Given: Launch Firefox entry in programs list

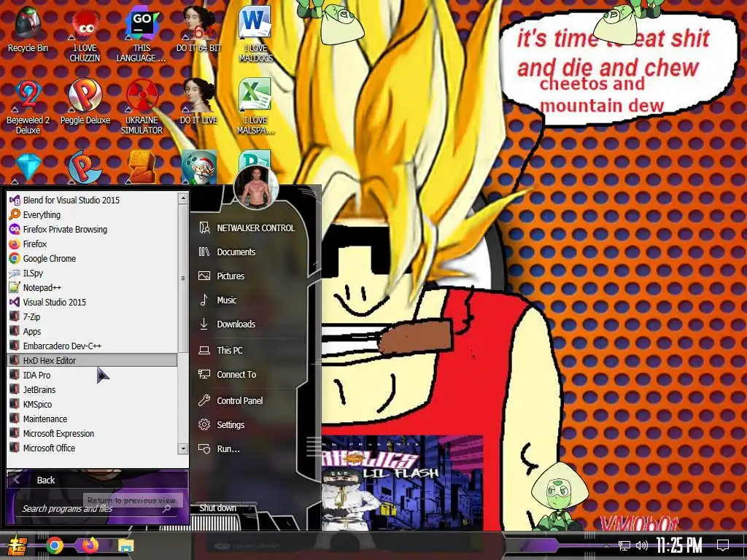Looking at the screenshot, I should (x=93, y=244).
